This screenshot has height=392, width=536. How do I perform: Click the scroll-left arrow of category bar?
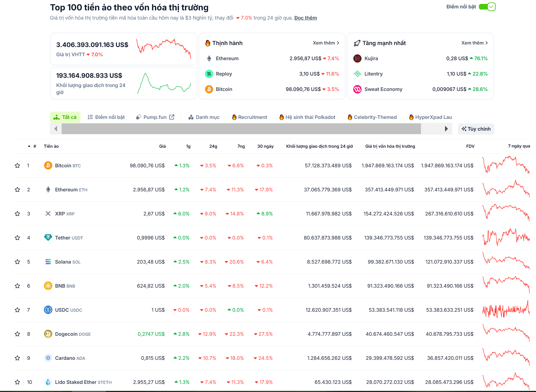click(x=56, y=129)
